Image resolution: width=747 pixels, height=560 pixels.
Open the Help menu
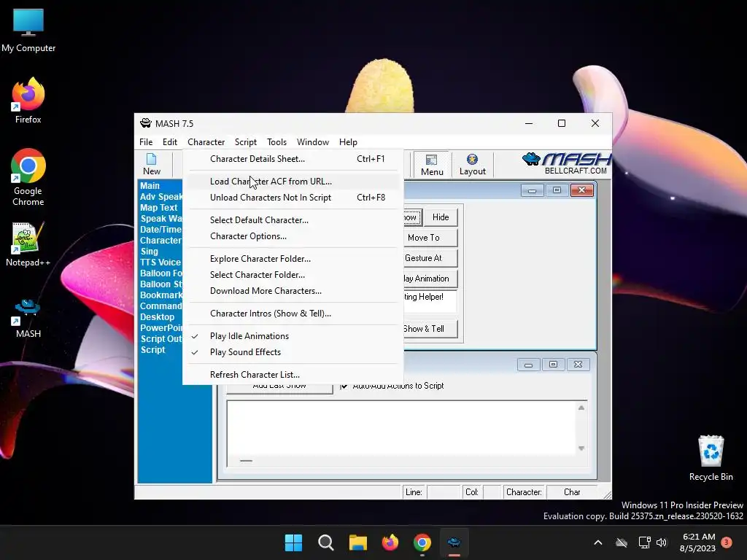click(x=348, y=142)
